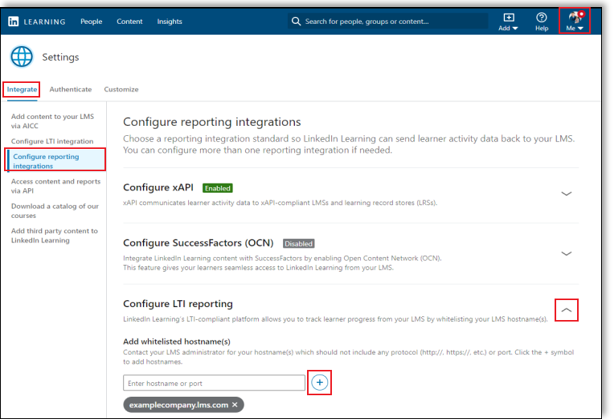Image resolution: width=613 pixels, height=420 pixels.
Task: Switch to the Integrate tab
Action: tap(22, 90)
